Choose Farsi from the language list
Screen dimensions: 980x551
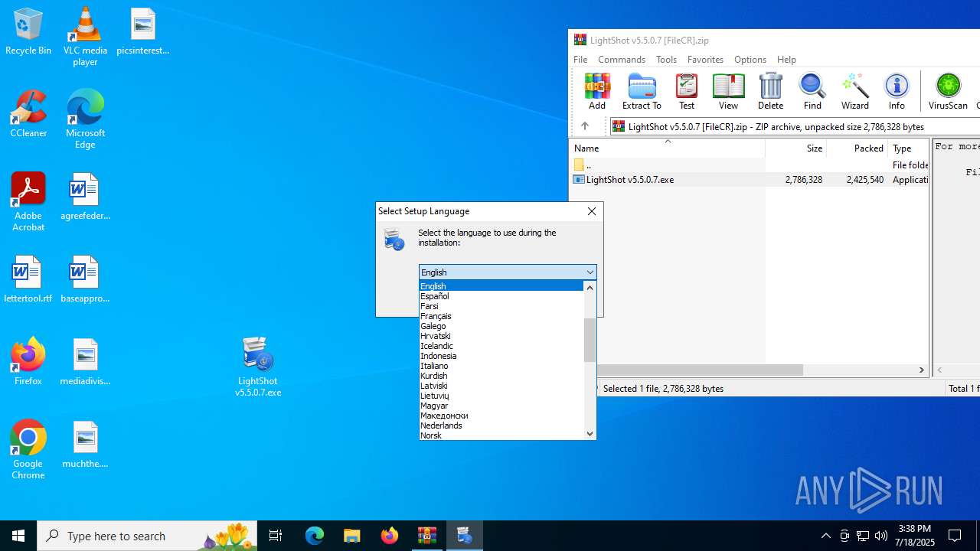pos(501,306)
